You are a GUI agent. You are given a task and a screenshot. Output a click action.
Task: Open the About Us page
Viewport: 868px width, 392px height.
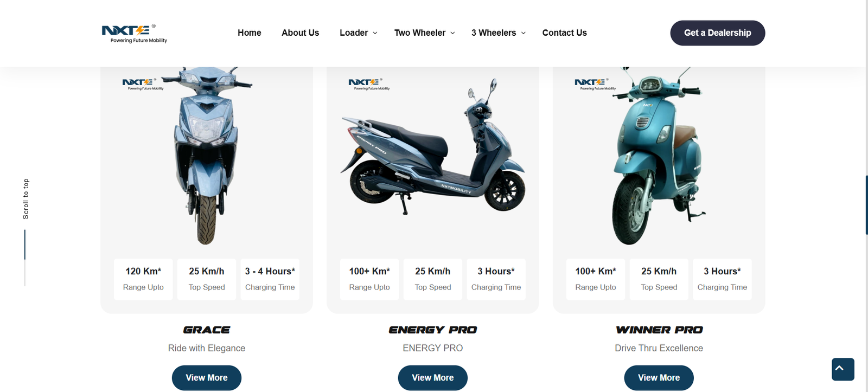tap(300, 33)
